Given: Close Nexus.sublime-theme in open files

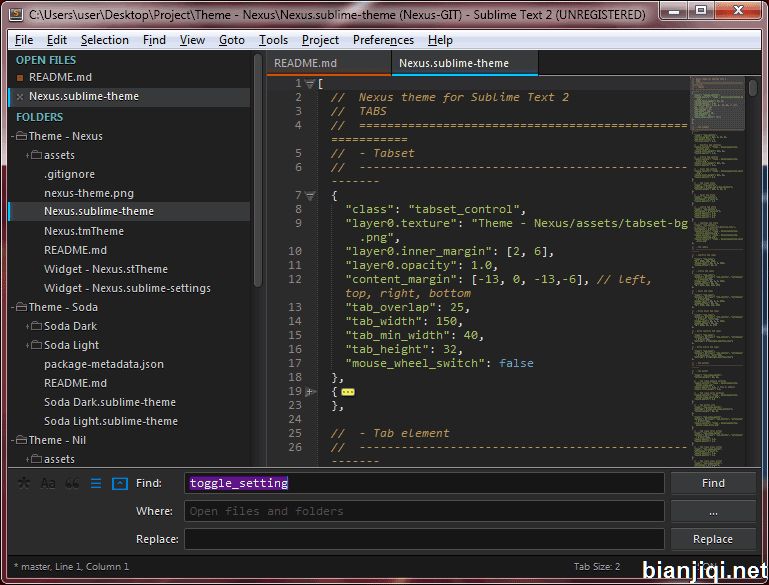Looking at the screenshot, I should point(20,97).
